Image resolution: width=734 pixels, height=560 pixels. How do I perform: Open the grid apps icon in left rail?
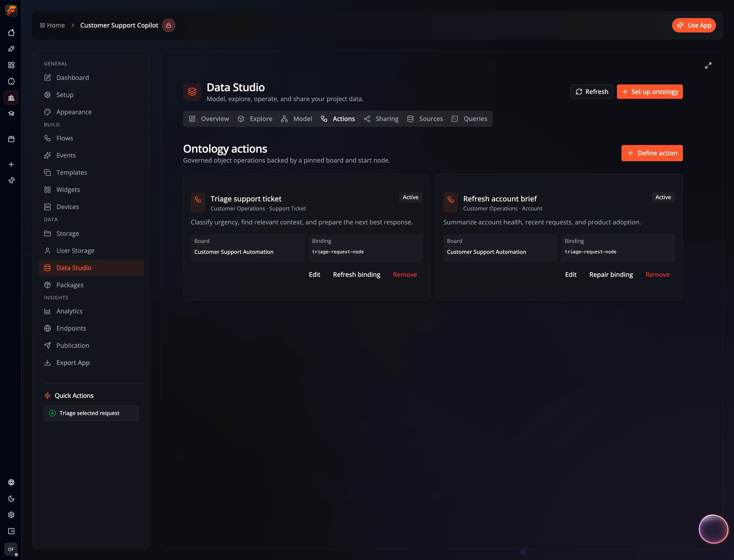coord(11,65)
